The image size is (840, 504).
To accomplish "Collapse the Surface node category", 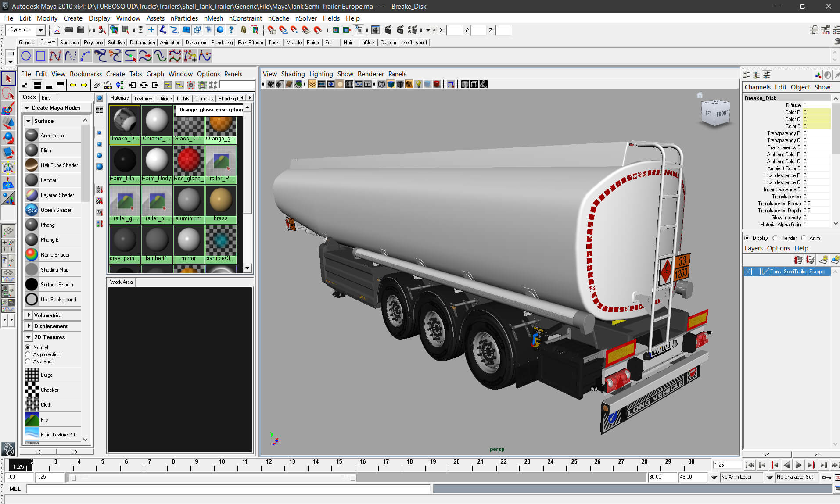I will 29,121.
